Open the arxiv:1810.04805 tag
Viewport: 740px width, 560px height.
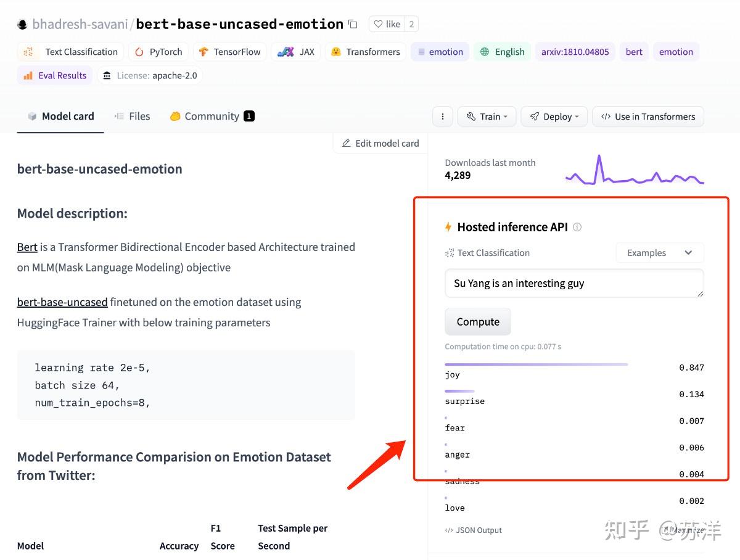[575, 52]
